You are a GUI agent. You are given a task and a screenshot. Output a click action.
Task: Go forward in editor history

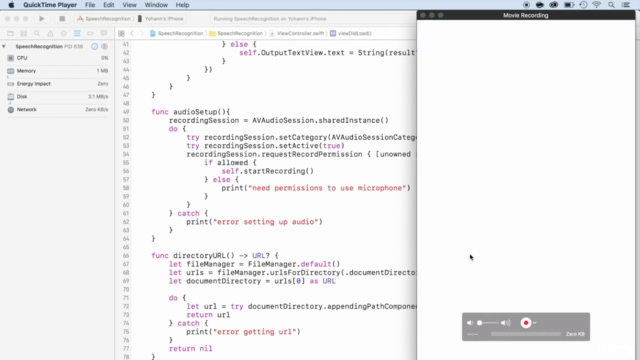pyautogui.click(x=142, y=33)
